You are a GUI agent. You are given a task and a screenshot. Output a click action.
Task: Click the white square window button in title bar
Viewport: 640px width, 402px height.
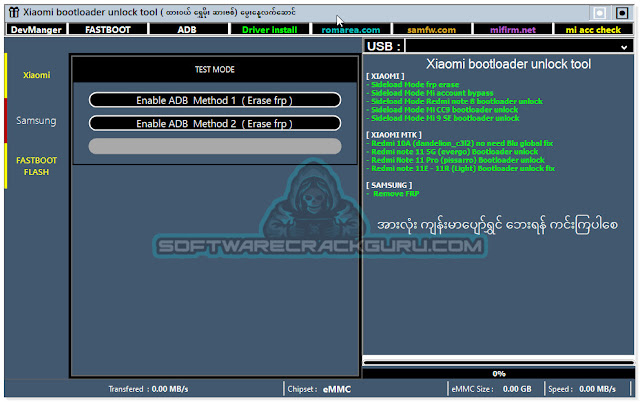(x=600, y=13)
